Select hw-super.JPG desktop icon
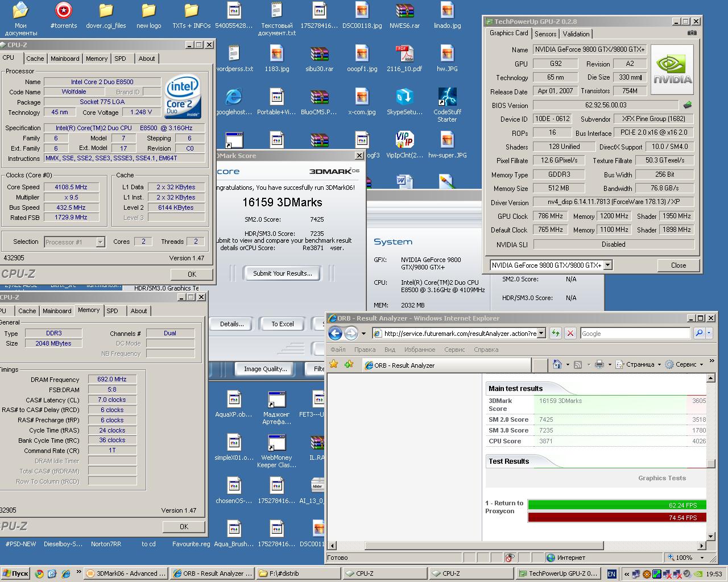728x582 pixels. [x=448, y=145]
